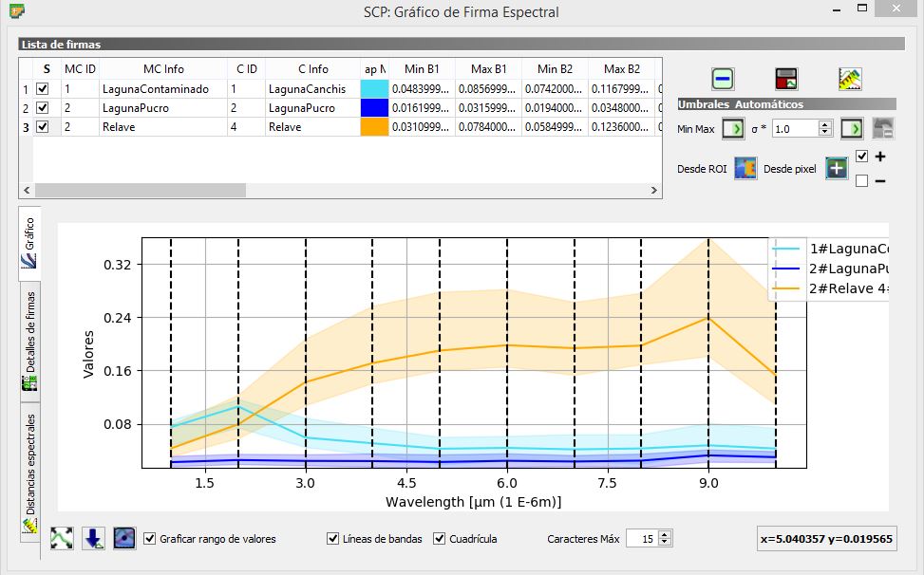Click the C ID column header
Viewport: 924px width, 575px height.
(x=246, y=69)
